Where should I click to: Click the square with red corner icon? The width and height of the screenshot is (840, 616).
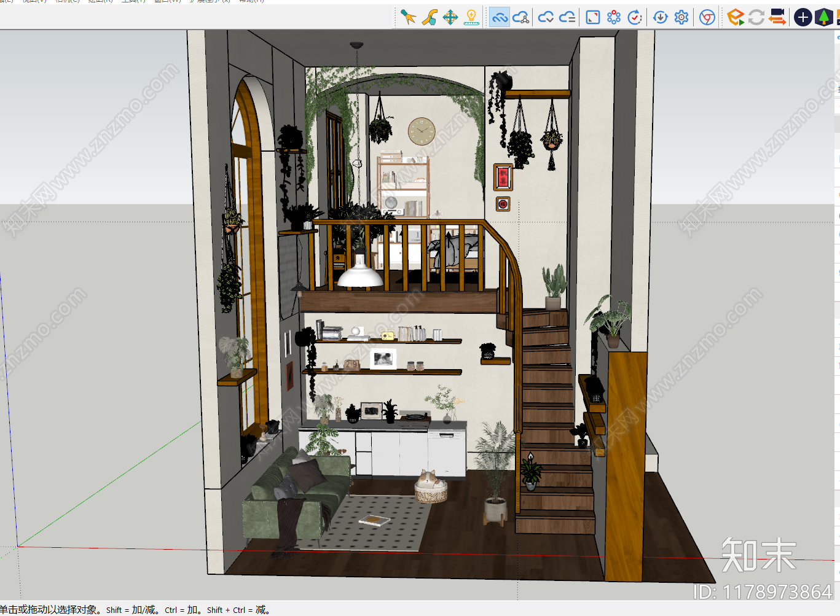[x=593, y=17]
